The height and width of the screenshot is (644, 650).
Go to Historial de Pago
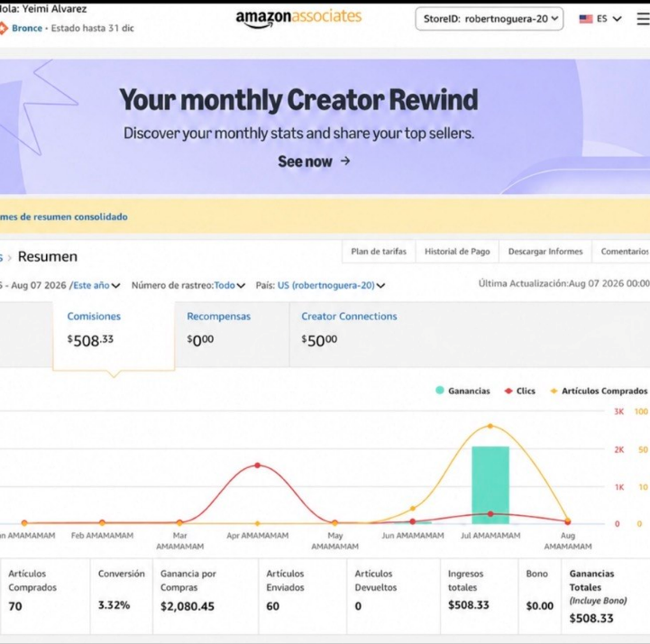(457, 252)
